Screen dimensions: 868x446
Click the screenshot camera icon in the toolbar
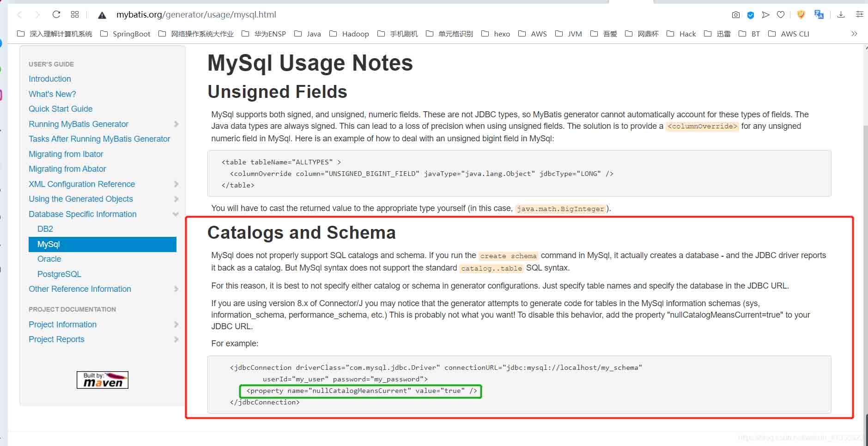click(x=735, y=14)
